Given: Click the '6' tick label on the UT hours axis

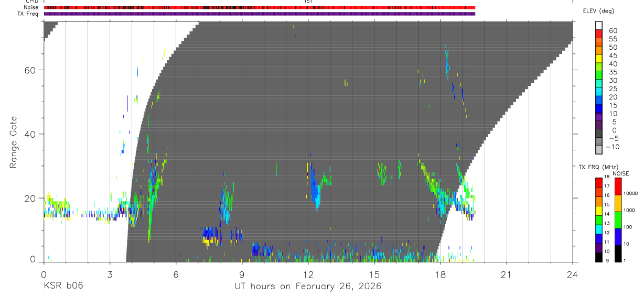Looking at the screenshot, I should 176,274.
